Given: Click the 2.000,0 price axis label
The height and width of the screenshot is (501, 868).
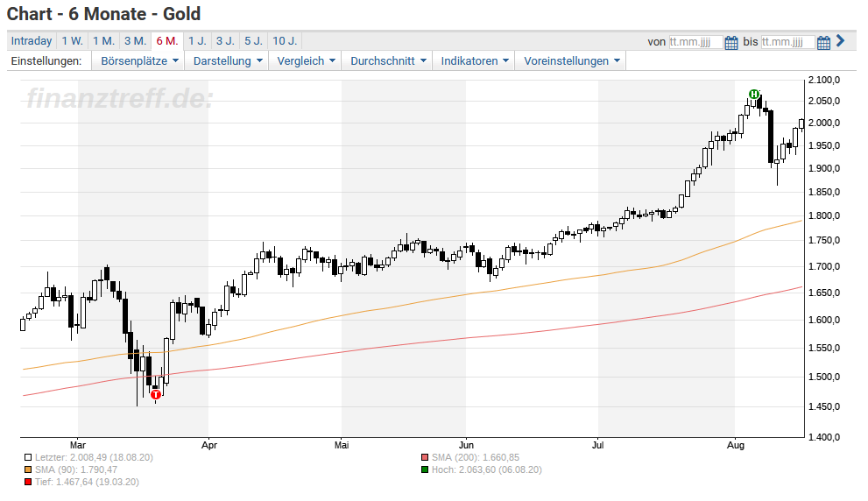Looking at the screenshot, I should (824, 123).
